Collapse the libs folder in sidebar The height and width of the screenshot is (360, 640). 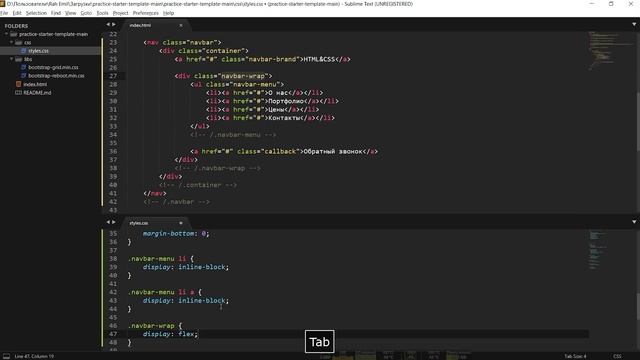click(11, 59)
